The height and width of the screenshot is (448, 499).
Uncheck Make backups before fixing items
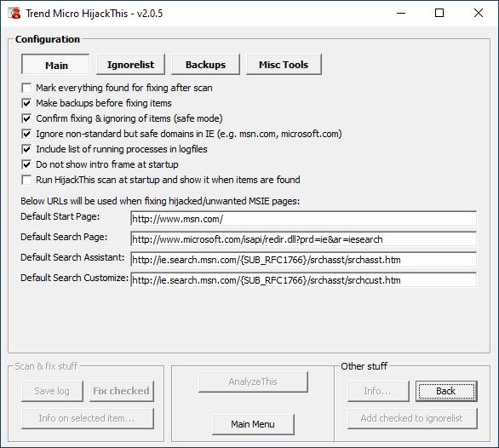(x=26, y=103)
